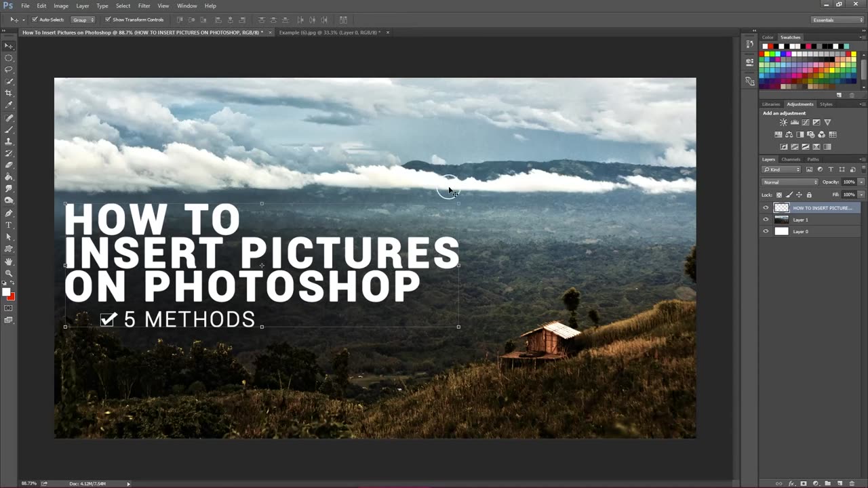
Task: Click the foreground color box
Action: (6, 292)
